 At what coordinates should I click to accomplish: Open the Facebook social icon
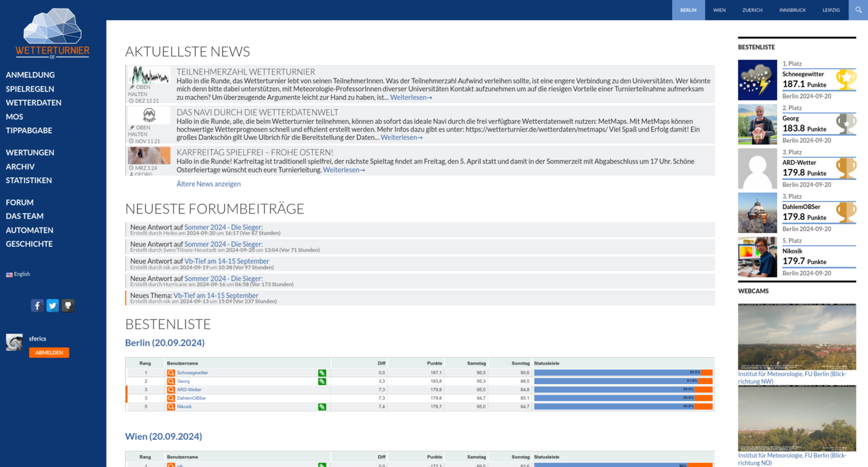click(38, 305)
